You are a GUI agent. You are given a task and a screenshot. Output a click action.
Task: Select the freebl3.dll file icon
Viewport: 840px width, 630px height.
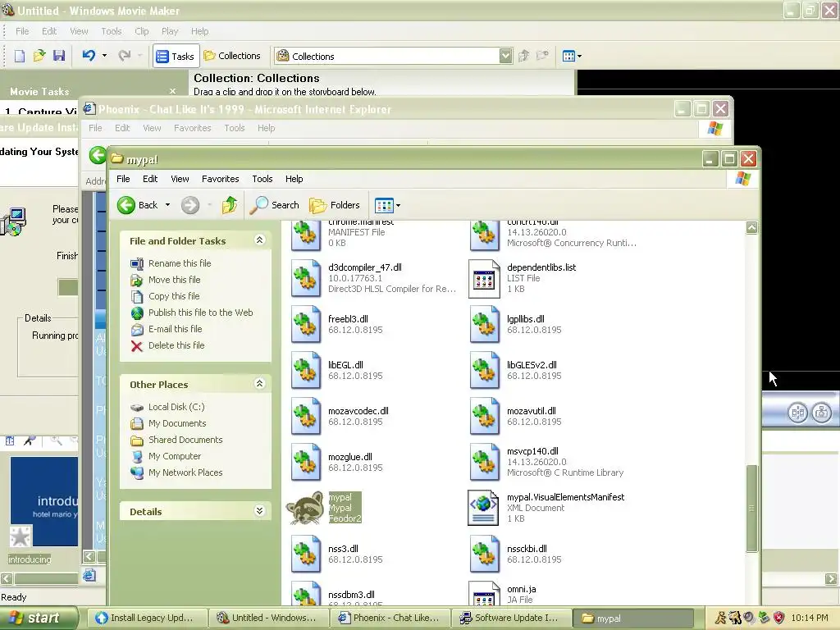[x=305, y=324]
